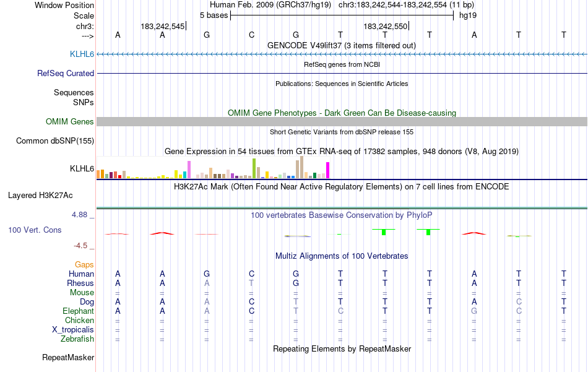Click the 5 bases scale bar
This screenshot has width=588, height=372.
(342, 15)
